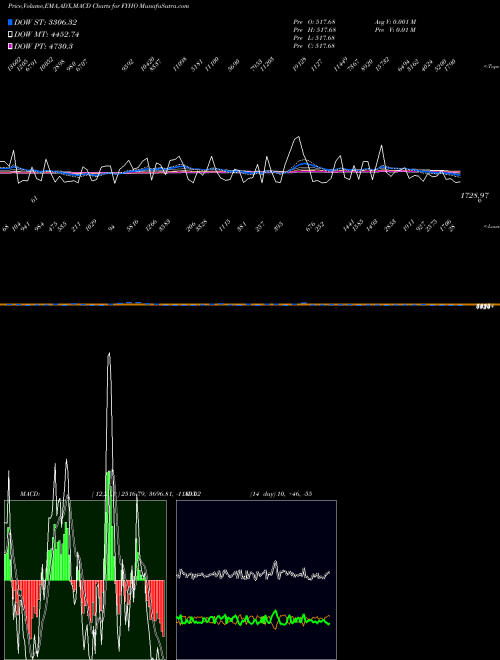
Task: Click the 'Pre H: 517.68' value
Action: point(314,30)
